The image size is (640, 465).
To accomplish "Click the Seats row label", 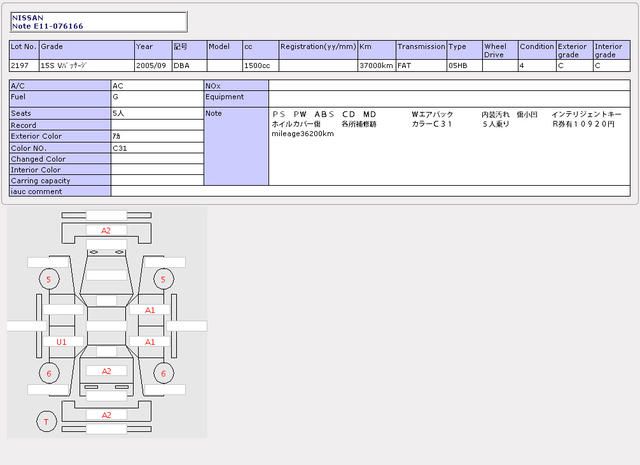I will click(x=60, y=113).
